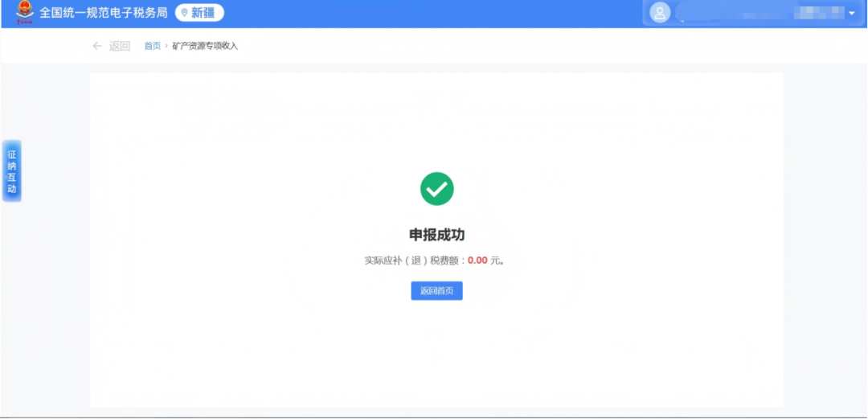Open the 首页 breadcrumb link
868x419 pixels.
(152, 46)
